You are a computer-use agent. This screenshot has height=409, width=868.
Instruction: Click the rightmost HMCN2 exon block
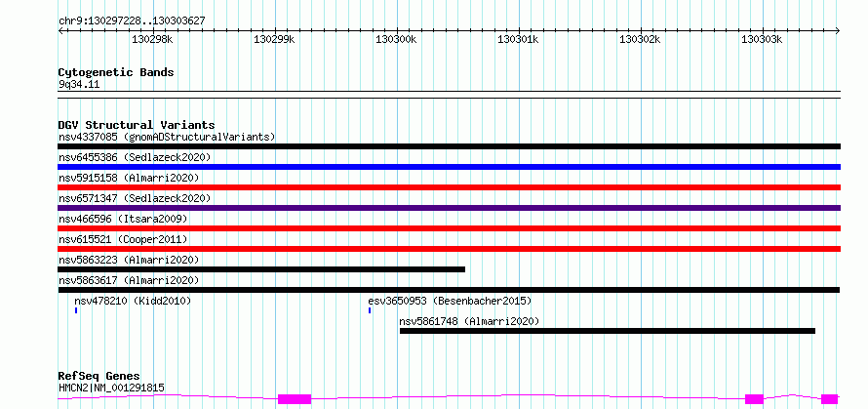[x=829, y=399]
